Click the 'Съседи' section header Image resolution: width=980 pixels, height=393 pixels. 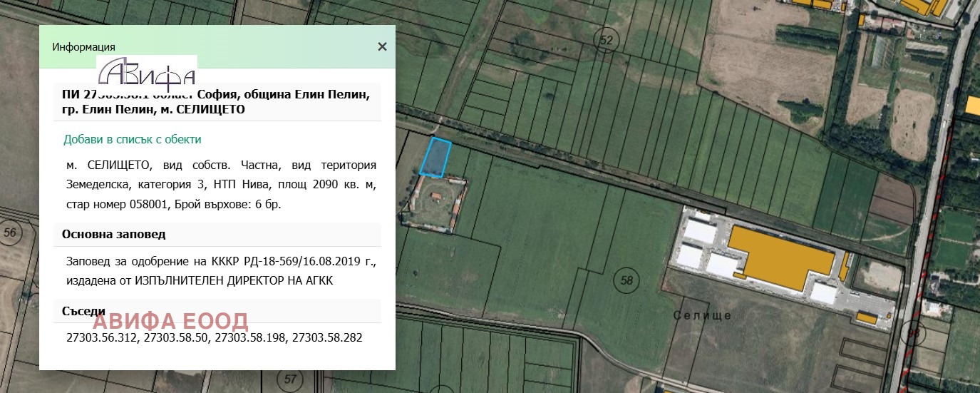coord(83,312)
